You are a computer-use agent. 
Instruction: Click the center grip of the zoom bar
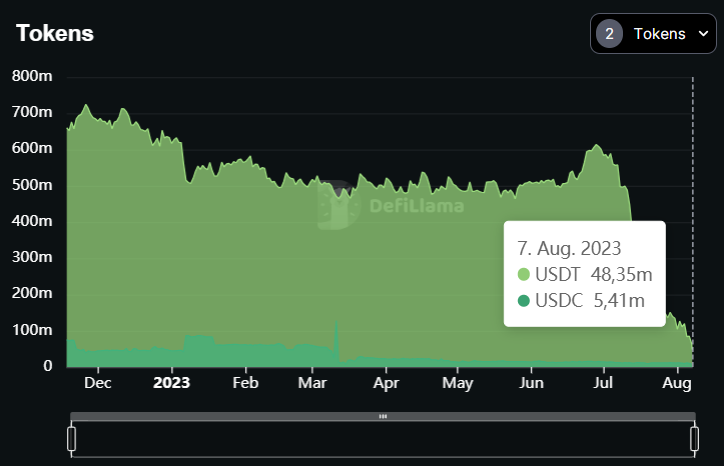383,417
